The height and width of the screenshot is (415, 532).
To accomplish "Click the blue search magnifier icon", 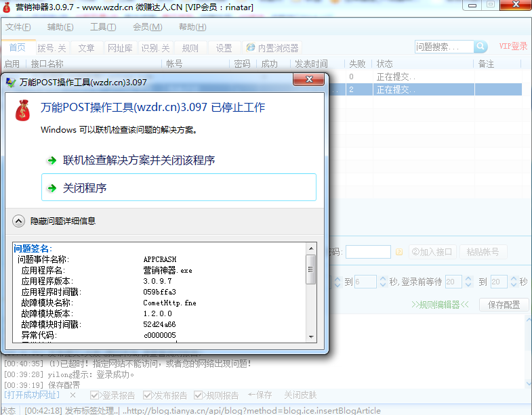I will tap(480, 47).
